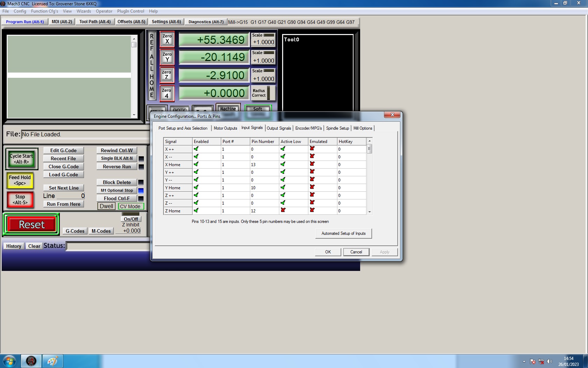Click the Mach3 icon in the taskbar
Screen dimensions: 588x368
tap(31, 361)
